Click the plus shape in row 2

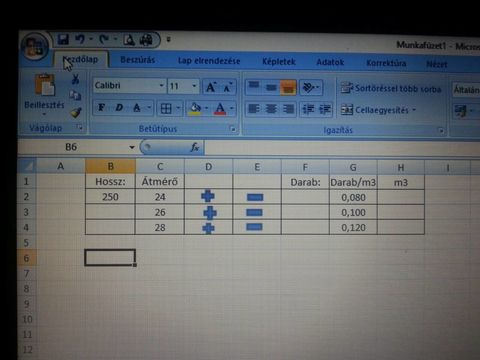coord(208,196)
